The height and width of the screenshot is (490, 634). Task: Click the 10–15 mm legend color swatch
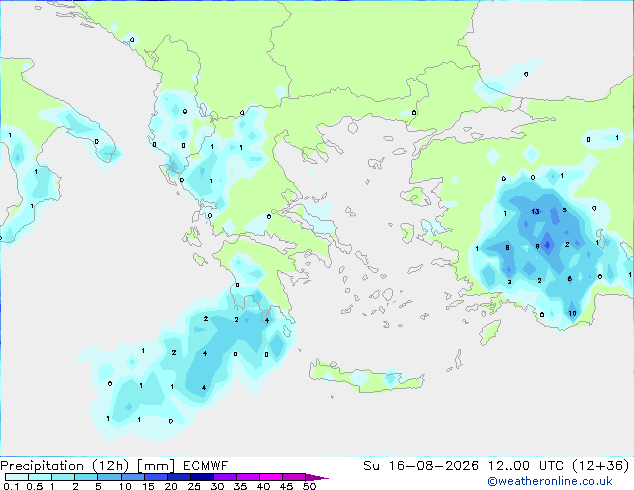[133, 477]
